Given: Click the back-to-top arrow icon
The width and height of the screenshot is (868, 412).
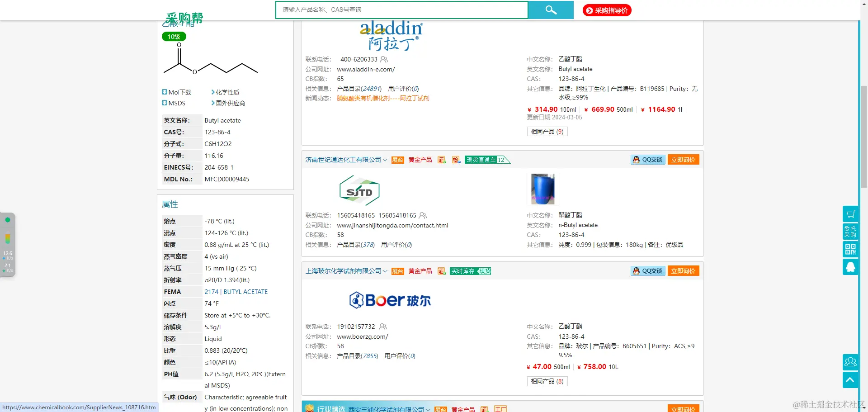Looking at the screenshot, I should click(850, 380).
